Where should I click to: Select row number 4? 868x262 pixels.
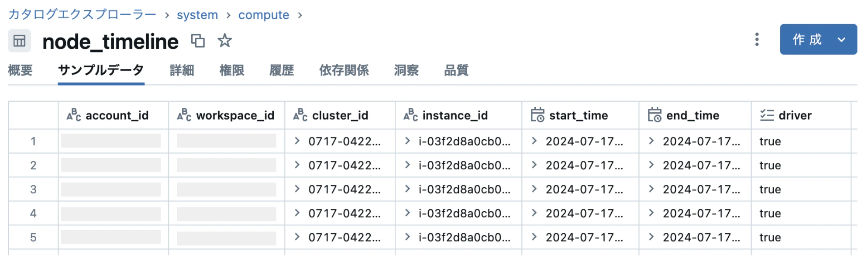pyautogui.click(x=33, y=213)
